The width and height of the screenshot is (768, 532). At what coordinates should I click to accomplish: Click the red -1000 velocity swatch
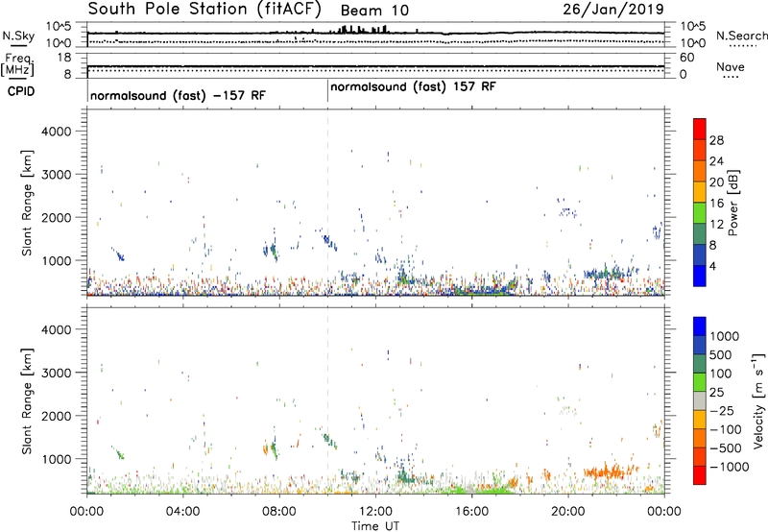pos(700,475)
